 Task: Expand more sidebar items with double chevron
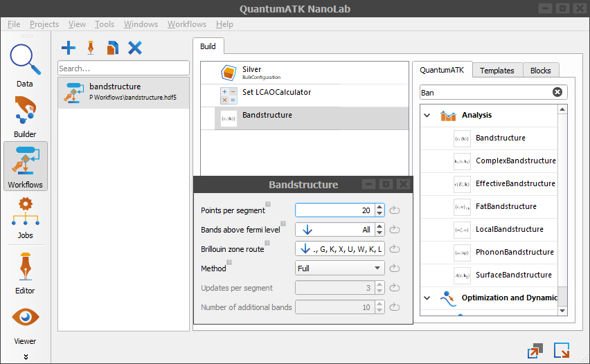tap(26, 357)
